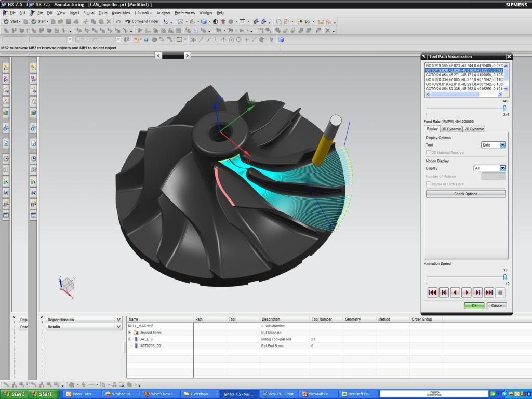Viewport: 532px width, 399px height.
Task: Click Cancel in Tool Path Visualization
Action: click(497, 305)
